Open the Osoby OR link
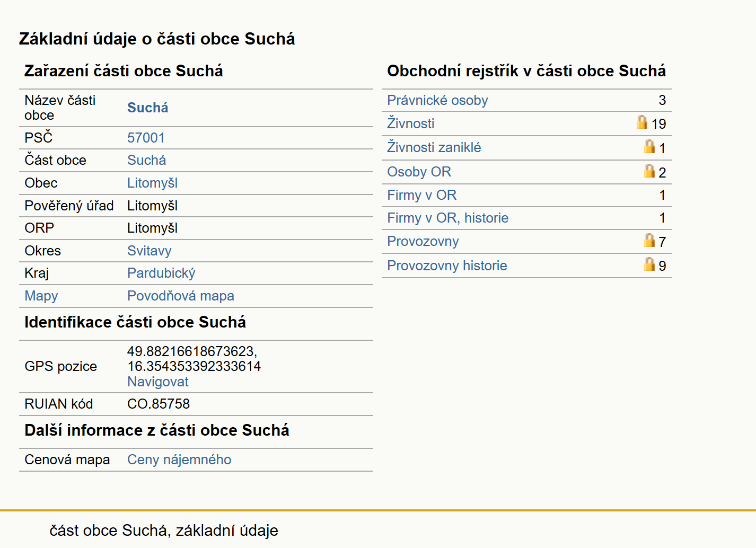Image resolution: width=756 pixels, height=548 pixels. point(419,172)
